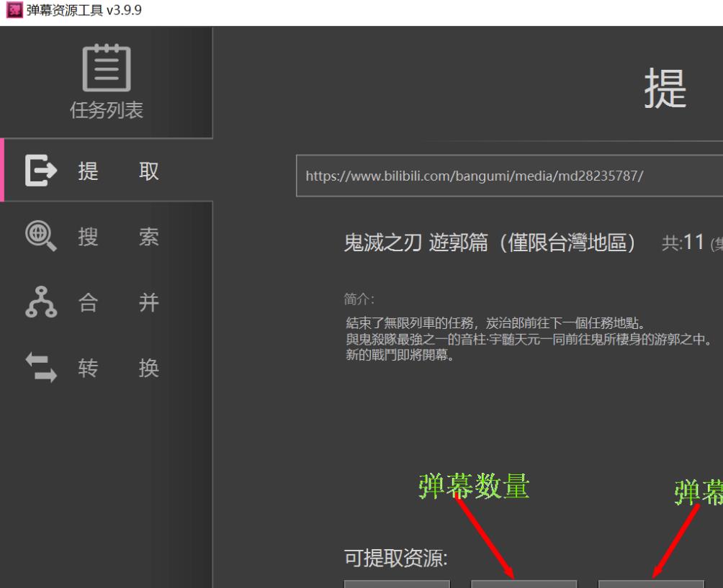Click the 转换 swap arrows icon
Image resolution: width=723 pixels, height=588 pixels.
pos(41,368)
